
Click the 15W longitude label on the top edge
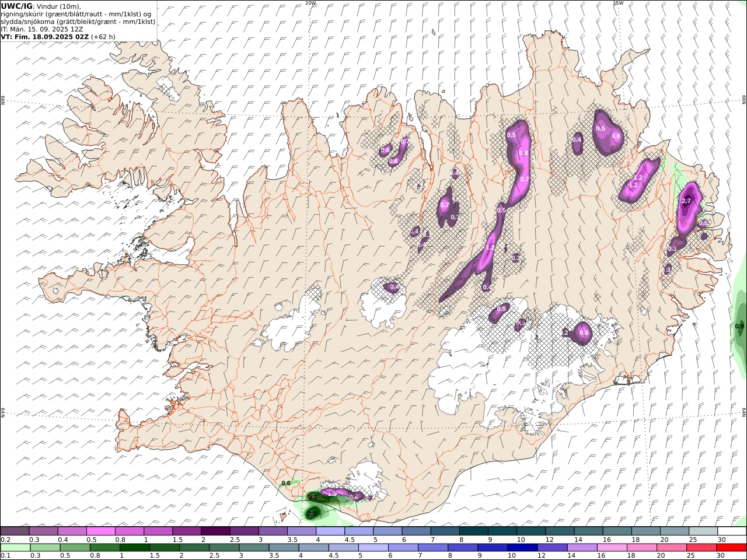coord(618,3)
